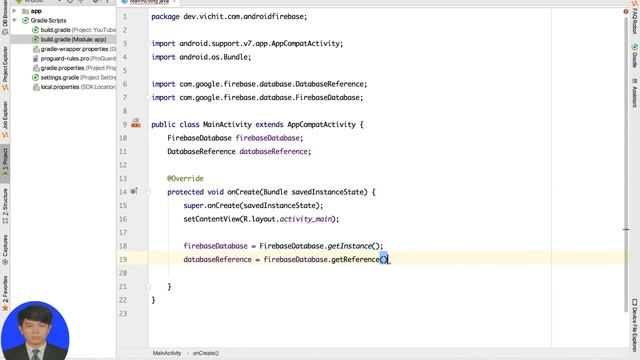Click the AppCompatActivity class name on line 9

coord(321,124)
